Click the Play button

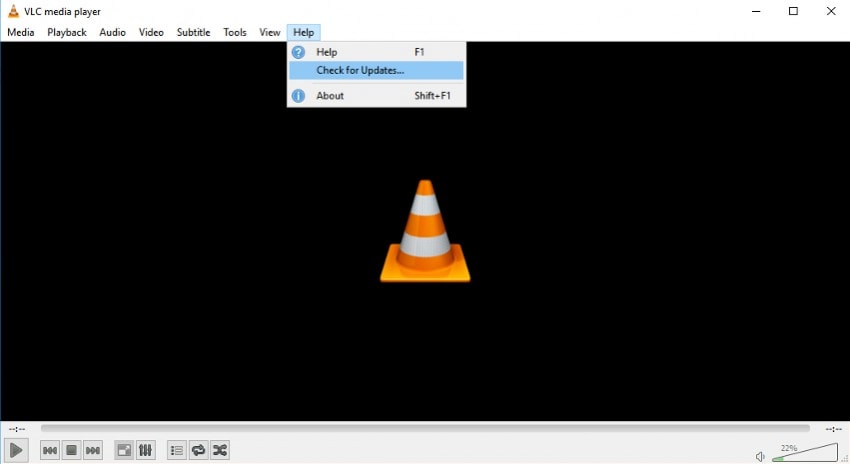pos(16,450)
